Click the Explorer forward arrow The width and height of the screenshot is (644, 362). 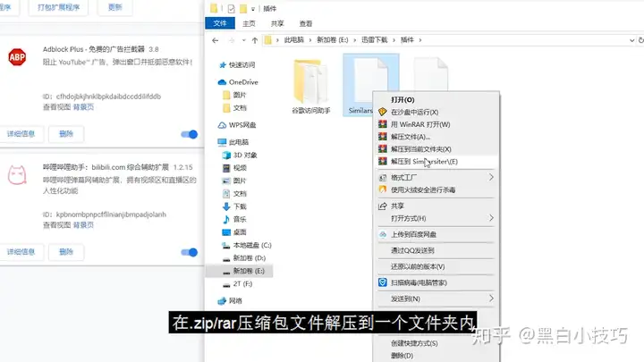[x=232, y=40]
